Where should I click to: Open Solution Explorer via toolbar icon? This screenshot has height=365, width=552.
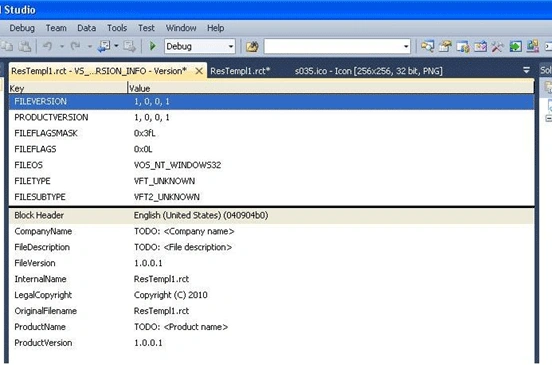(427, 46)
